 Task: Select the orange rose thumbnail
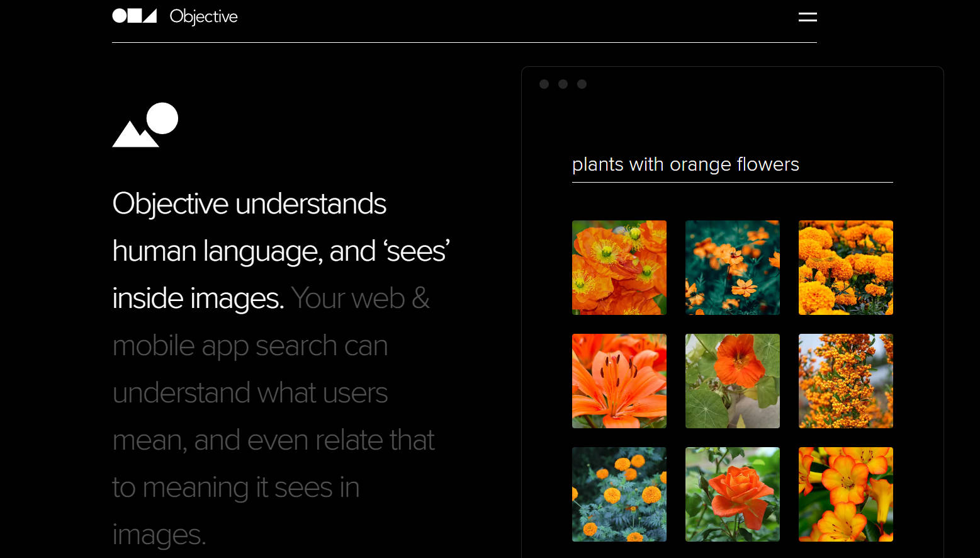732,494
